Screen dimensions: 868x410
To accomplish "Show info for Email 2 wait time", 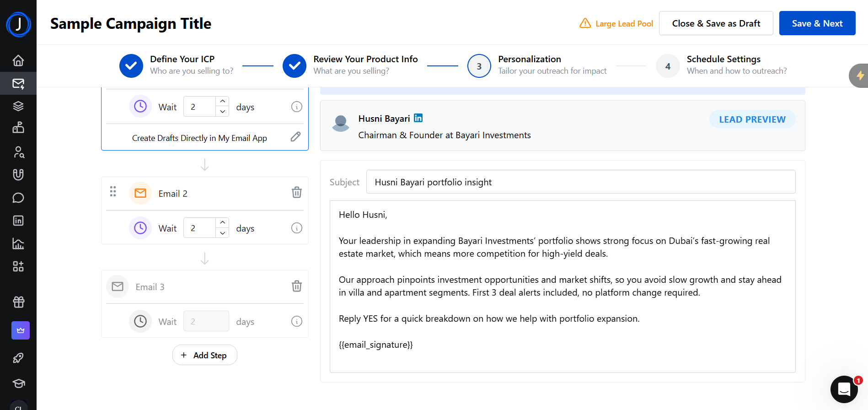I will pos(296,228).
